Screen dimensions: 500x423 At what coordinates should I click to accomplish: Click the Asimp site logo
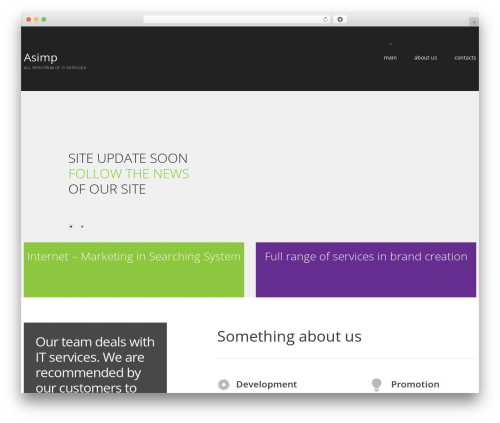(41, 58)
